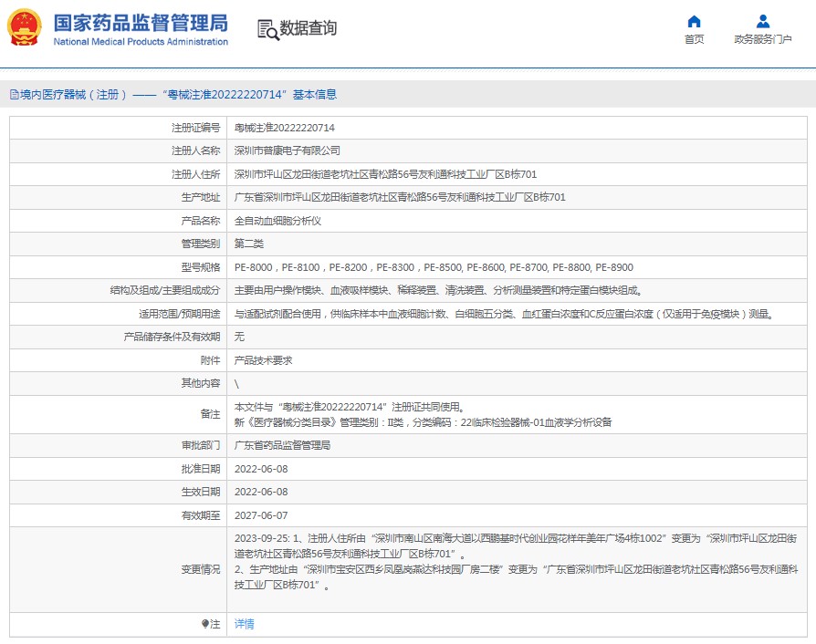Click the 附件 label
The image size is (816, 644).
pyautogui.click(x=210, y=360)
